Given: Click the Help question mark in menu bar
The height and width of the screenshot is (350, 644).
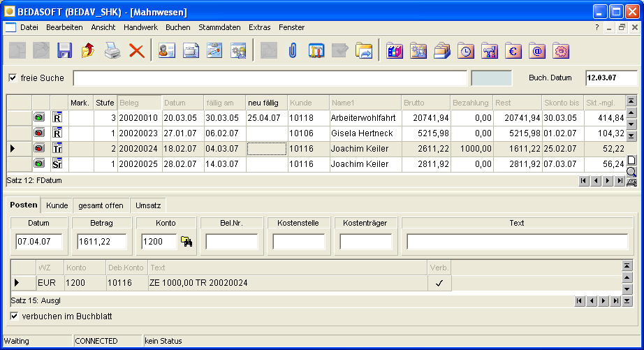Looking at the screenshot, I should (x=597, y=27).
